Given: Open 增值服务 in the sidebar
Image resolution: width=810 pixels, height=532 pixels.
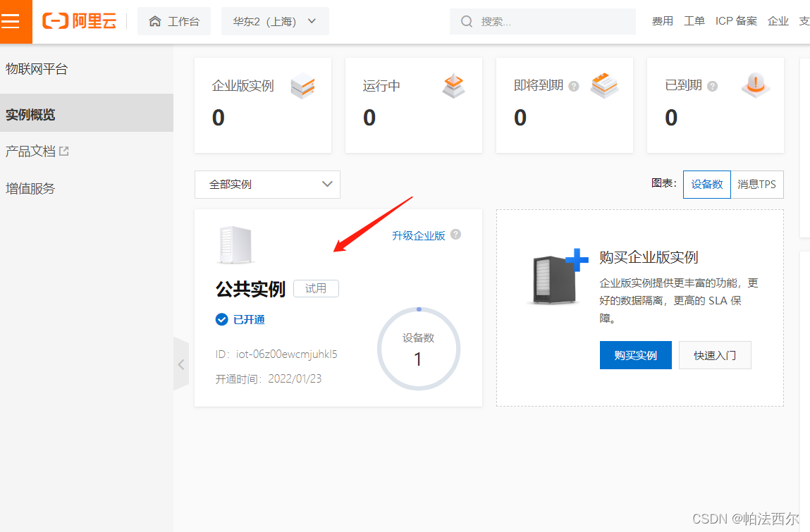Looking at the screenshot, I should (x=30, y=189).
